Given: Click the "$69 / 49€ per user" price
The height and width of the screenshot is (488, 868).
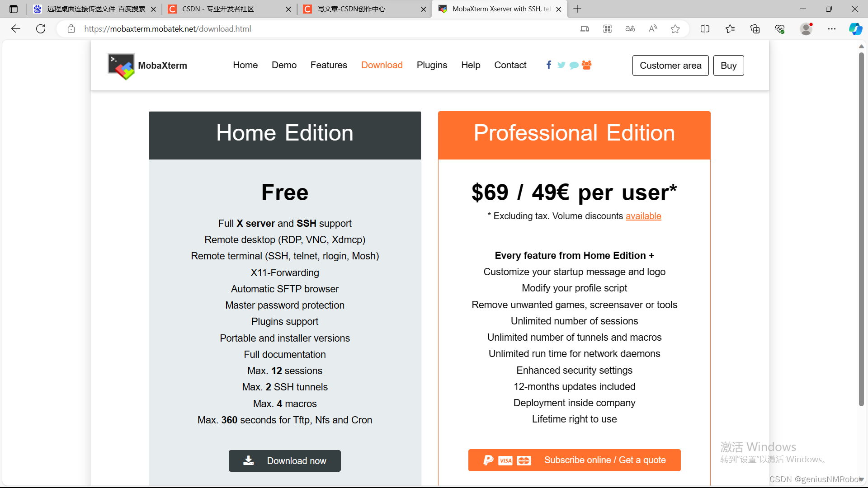Looking at the screenshot, I should 574,192.
